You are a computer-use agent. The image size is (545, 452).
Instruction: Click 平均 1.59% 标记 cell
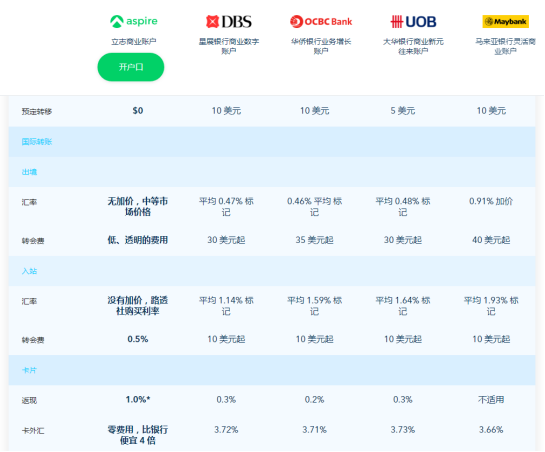(315, 305)
